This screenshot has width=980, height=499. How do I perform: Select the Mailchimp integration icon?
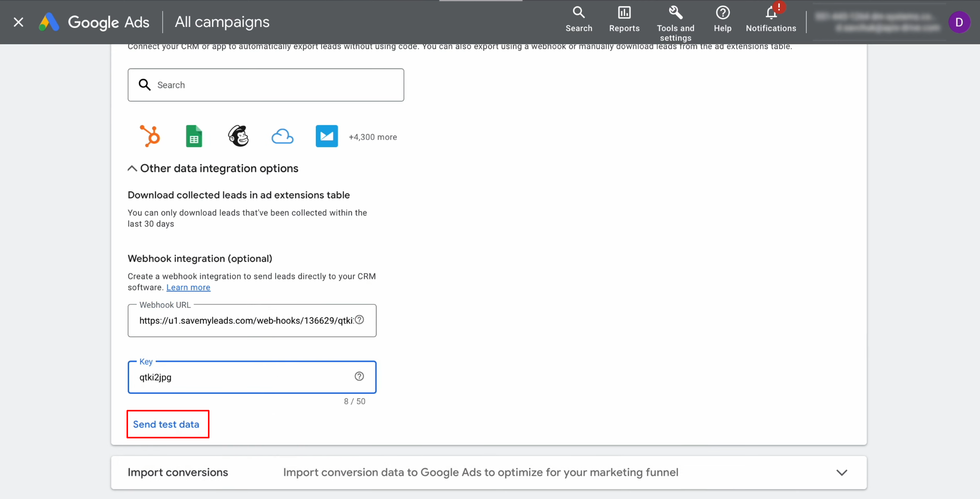(239, 136)
